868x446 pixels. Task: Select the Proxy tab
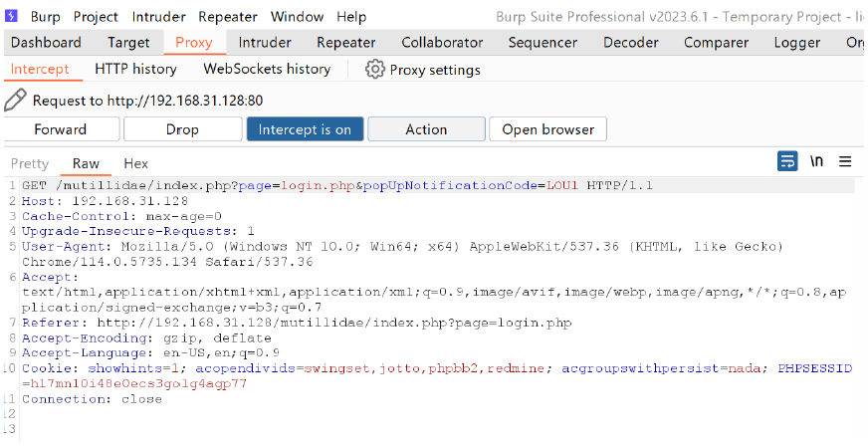pos(194,43)
